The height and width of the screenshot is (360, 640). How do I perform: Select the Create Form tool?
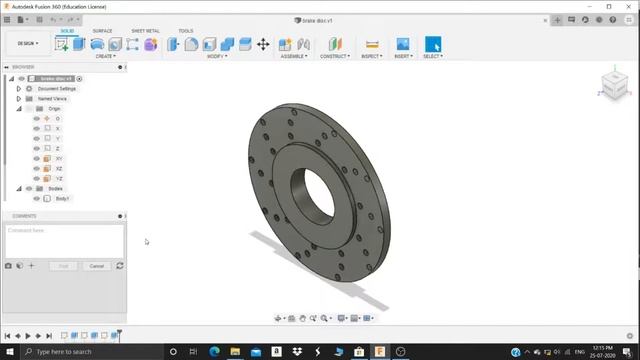(151, 44)
